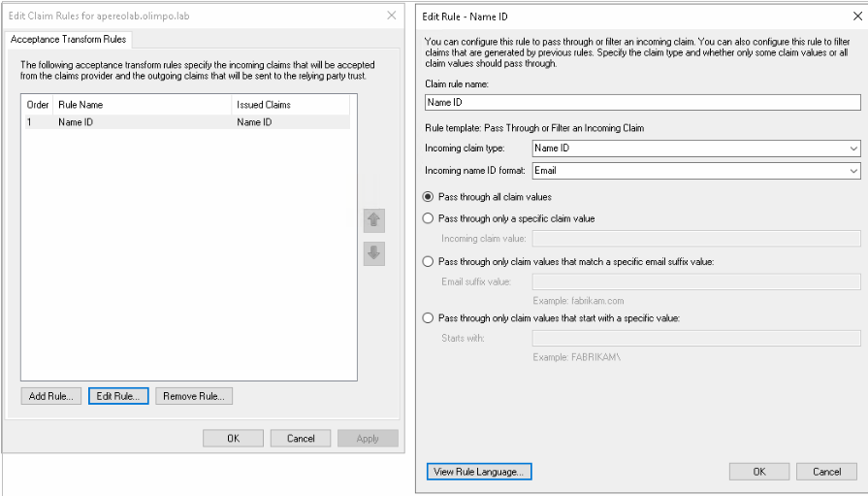Select the Name ID rule row
Screen dimensions: 868x496
click(x=184, y=122)
